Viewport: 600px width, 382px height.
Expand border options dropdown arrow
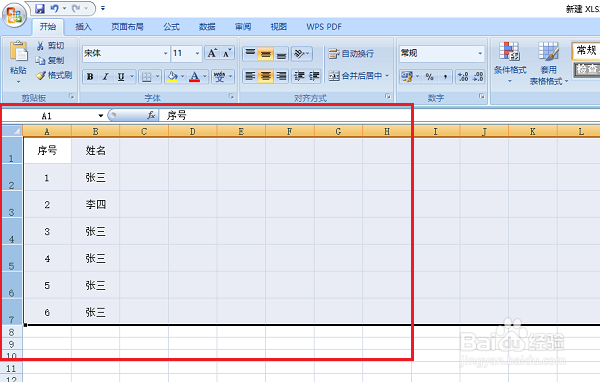click(x=157, y=77)
